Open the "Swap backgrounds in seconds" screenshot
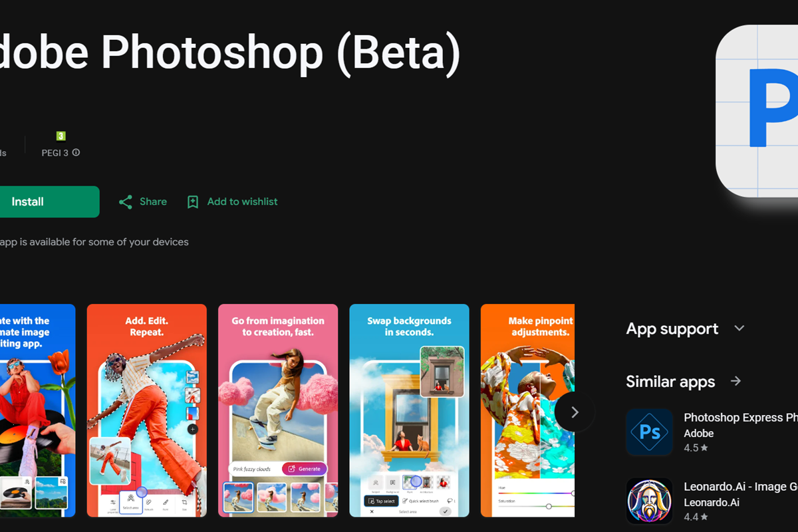798x532 pixels. [x=410, y=410]
